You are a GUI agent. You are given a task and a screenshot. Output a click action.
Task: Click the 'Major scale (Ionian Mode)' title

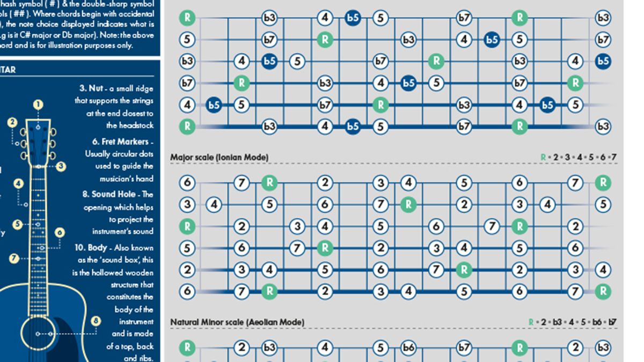coord(219,157)
